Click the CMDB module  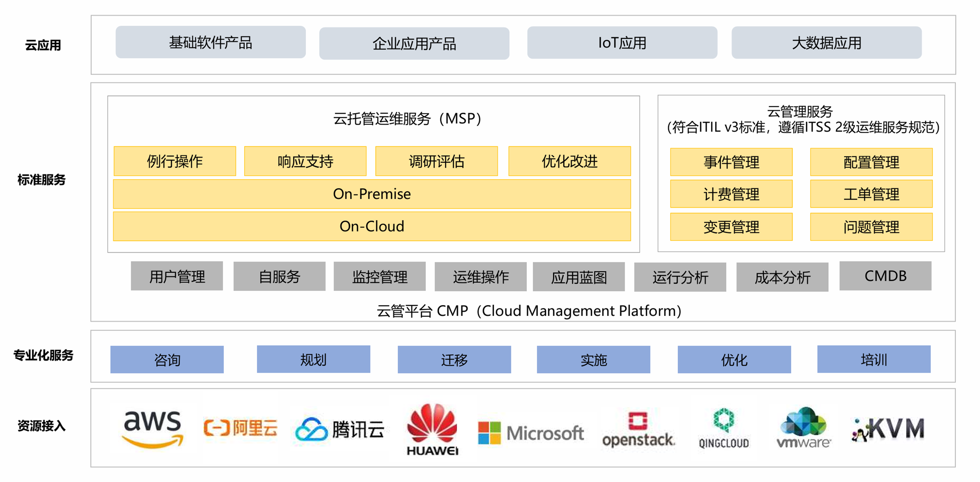coord(885,276)
